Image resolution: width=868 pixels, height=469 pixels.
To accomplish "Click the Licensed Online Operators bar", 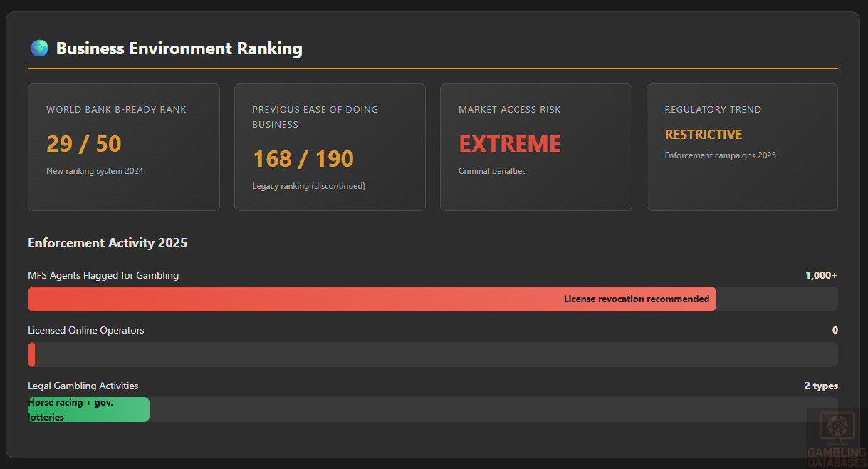I will click(x=432, y=354).
